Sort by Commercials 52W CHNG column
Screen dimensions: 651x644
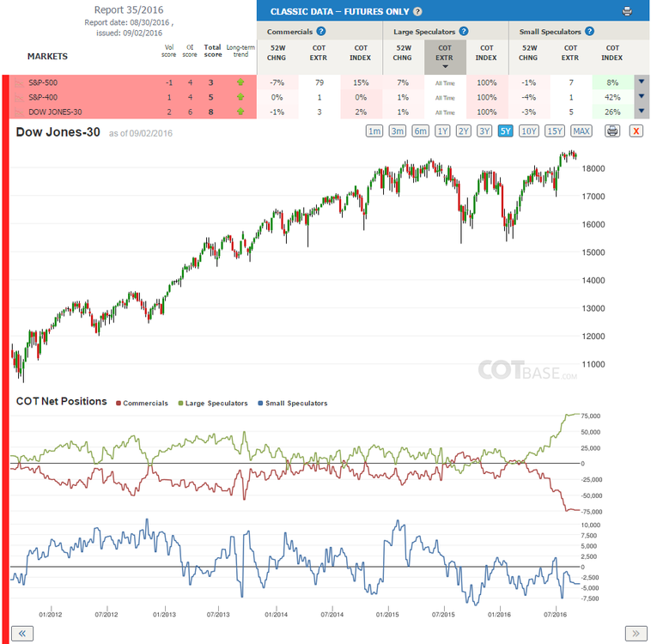click(x=277, y=52)
